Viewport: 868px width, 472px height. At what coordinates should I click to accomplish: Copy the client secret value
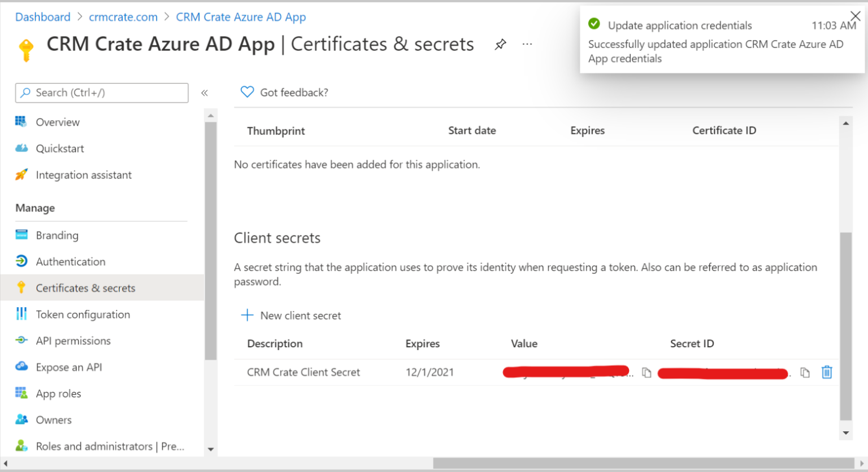[646, 373]
